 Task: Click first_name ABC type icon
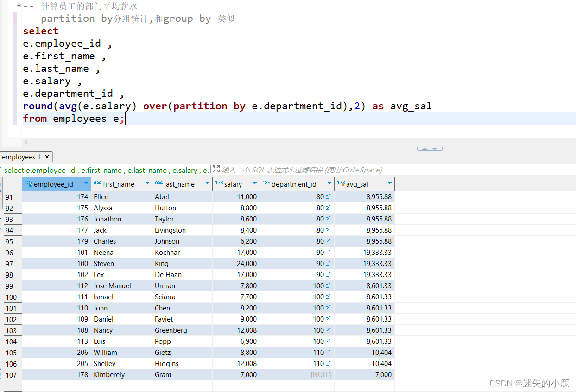[97, 183]
